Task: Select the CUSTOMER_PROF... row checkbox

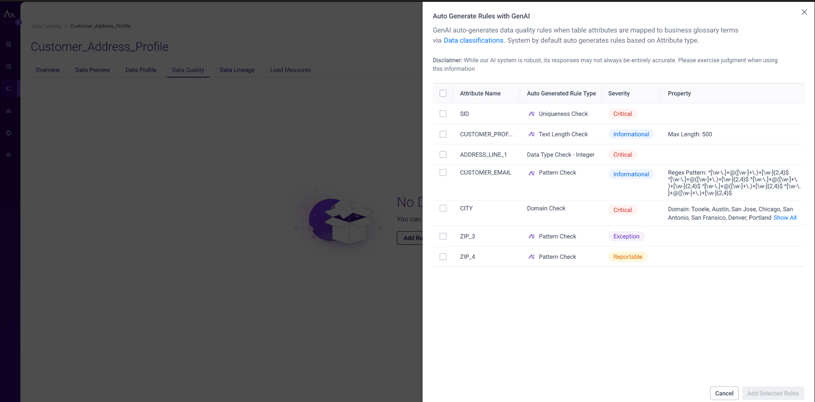Action: click(x=443, y=134)
